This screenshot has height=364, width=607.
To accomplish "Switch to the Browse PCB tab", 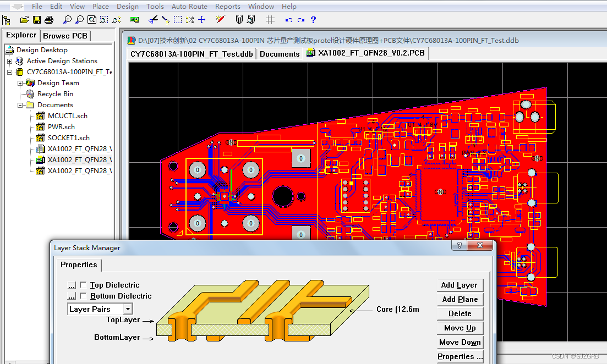I will tap(65, 35).
